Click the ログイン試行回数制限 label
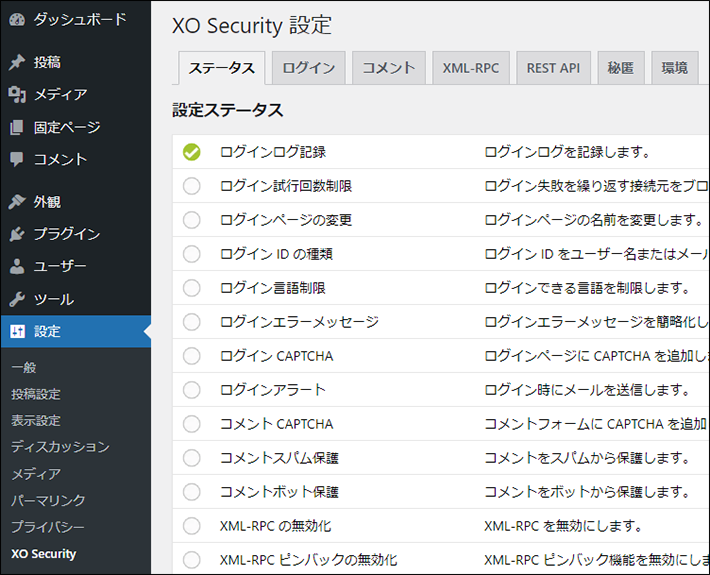 coord(286,186)
